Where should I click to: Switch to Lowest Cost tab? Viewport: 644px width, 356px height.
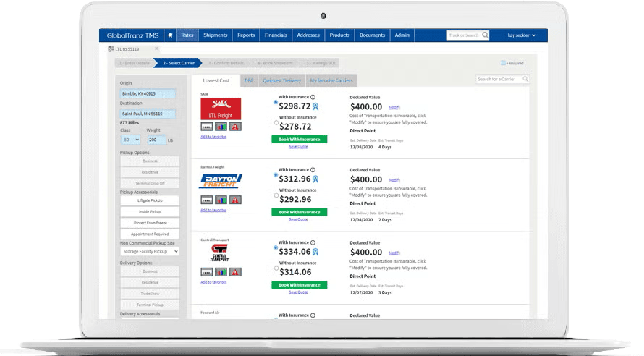(x=216, y=80)
